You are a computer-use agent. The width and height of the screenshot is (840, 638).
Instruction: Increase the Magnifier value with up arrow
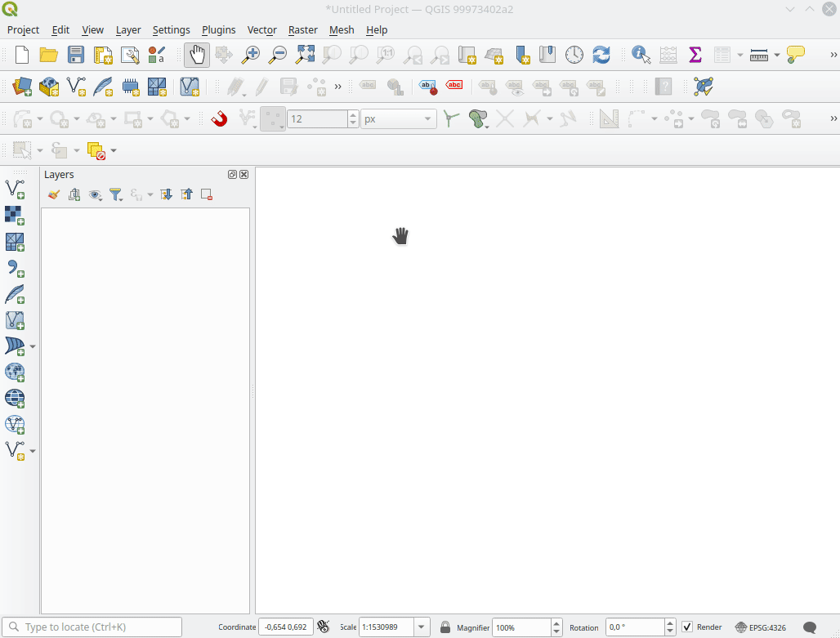pyautogui.click(x=556, y=623)
